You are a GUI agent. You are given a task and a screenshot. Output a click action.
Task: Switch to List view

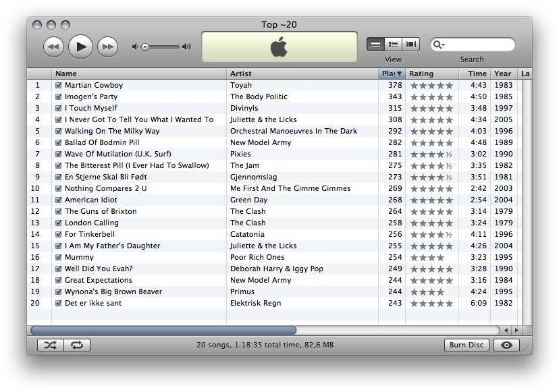(375, 44)
